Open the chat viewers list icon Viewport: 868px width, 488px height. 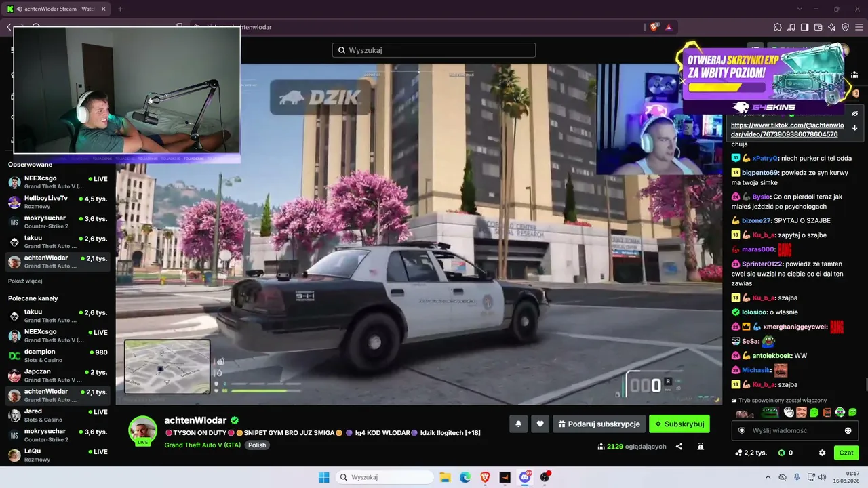855,75
